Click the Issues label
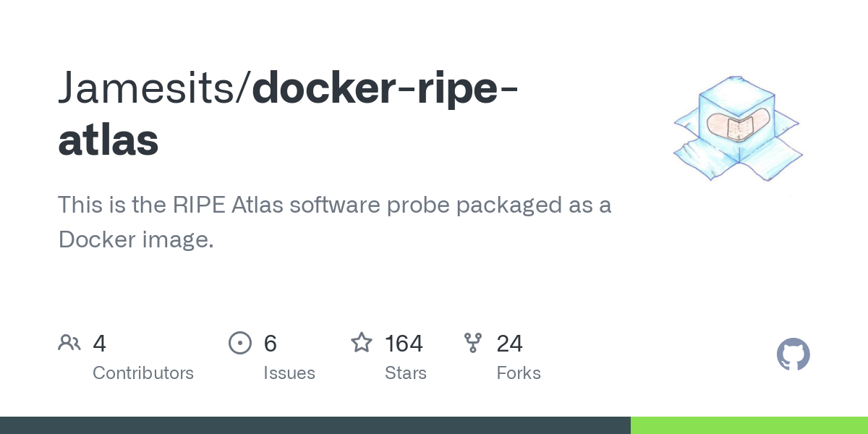The height and width of the screenshot is (434, 868). (289, 373)
